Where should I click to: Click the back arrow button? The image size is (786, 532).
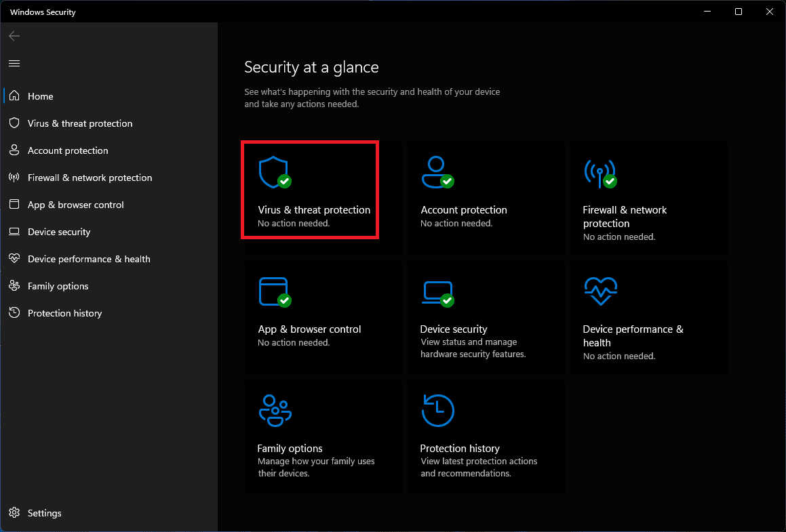14,36
